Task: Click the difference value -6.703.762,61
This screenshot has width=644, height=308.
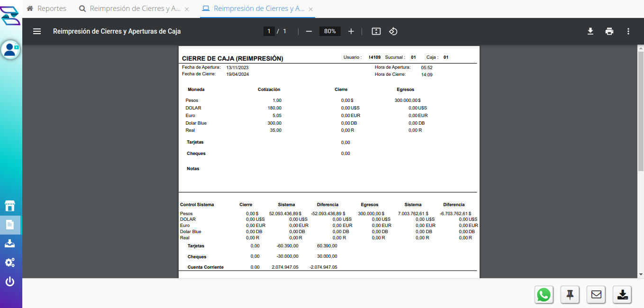Action: click(455, 214)
